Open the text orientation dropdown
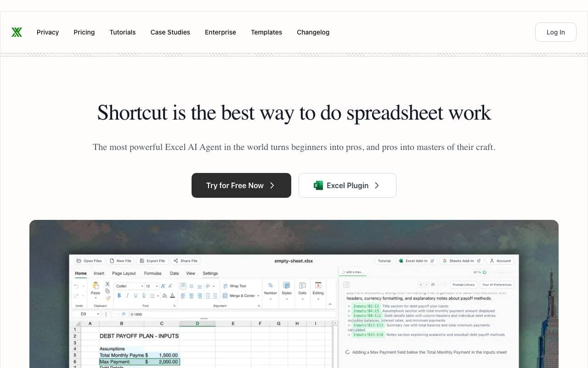 (210, 286)
